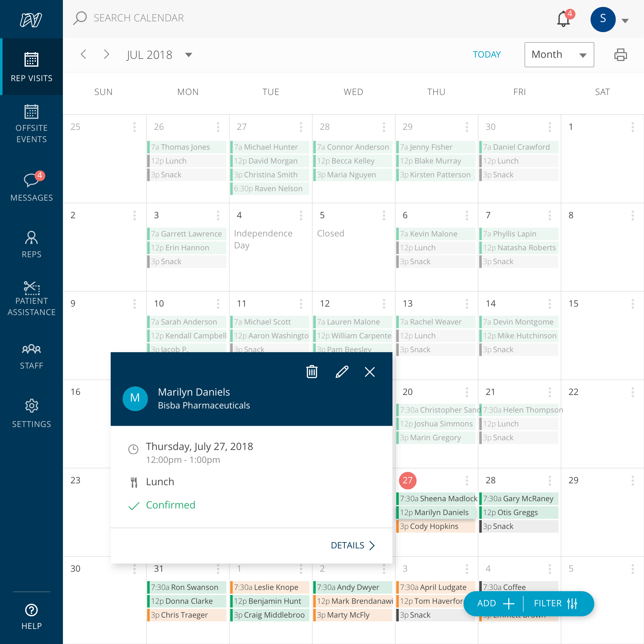Open Messages in sidebar
This screenshot has width=644, height=644.
pos(31,187)
